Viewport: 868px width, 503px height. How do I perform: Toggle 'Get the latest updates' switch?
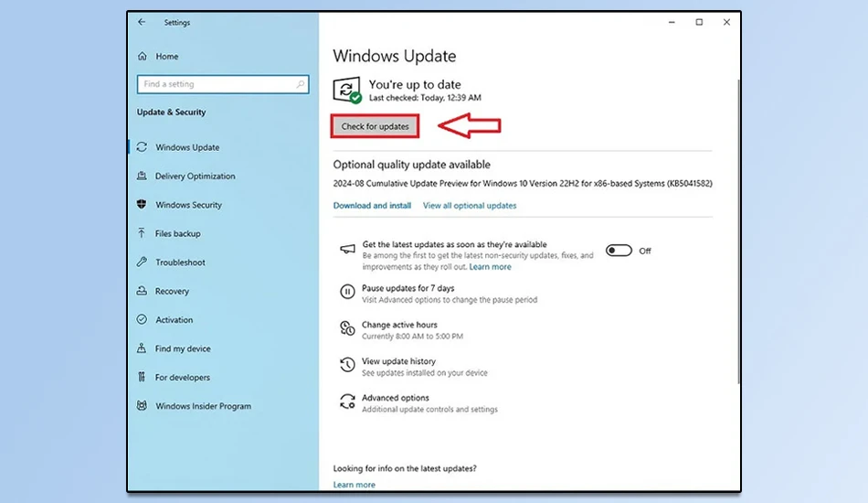point(619,251)
